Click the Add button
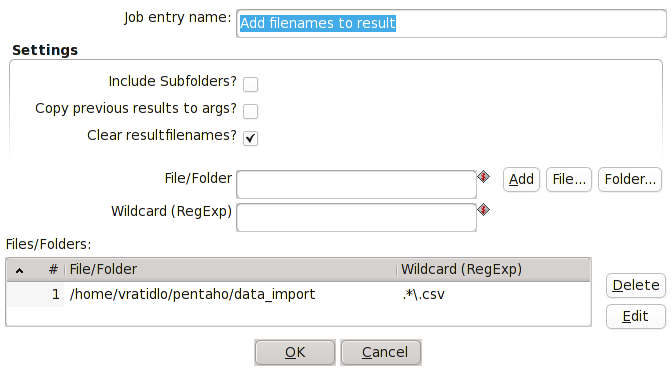 [x=521, y=179]
